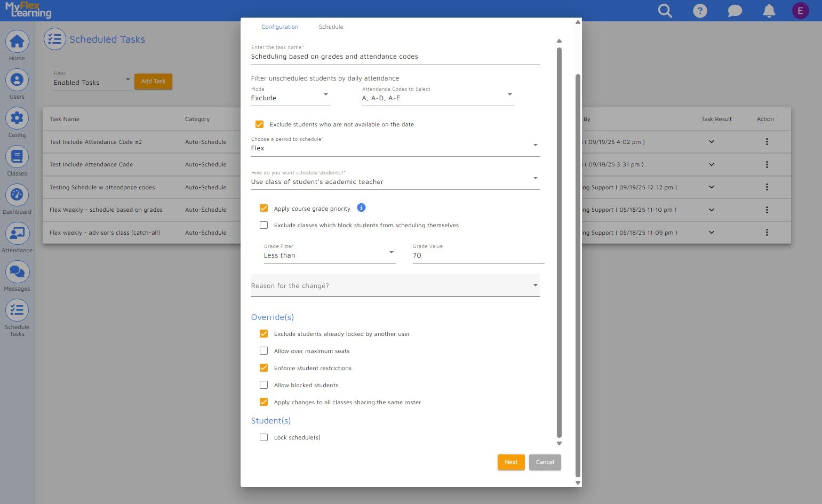Toggle Exclude students not available on the date
Viewport: 822px width, 504px height.
tap(260, 124)
